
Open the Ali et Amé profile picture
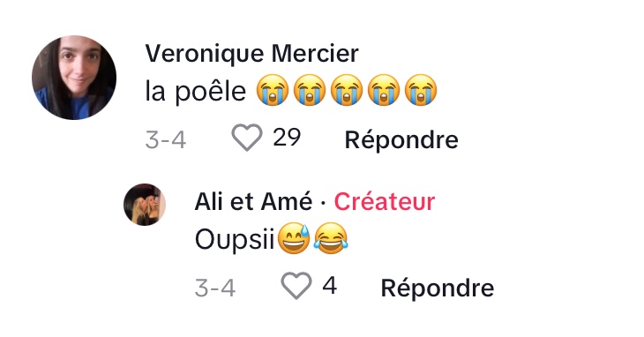145,205
